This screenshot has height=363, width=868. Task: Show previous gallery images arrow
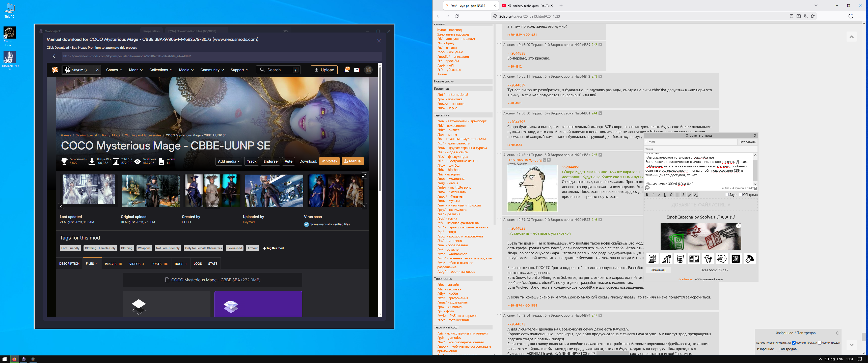coord(61,206)
